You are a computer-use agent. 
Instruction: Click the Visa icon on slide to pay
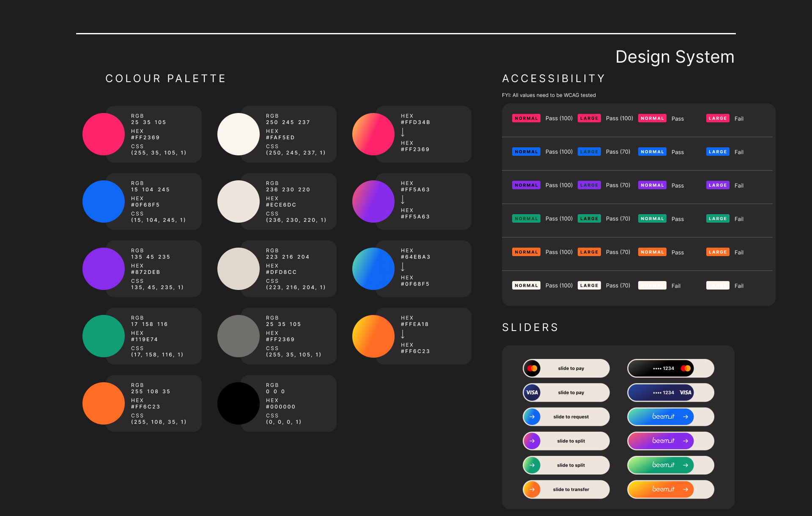click(x=532, y=392)
